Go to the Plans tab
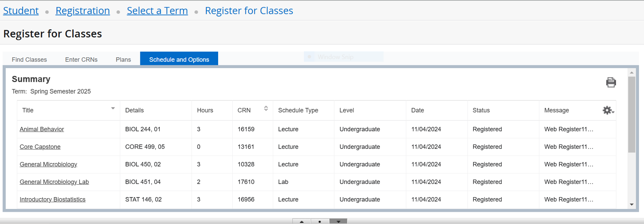This screenshot has height=224, width=644. (x=123, y=59)
